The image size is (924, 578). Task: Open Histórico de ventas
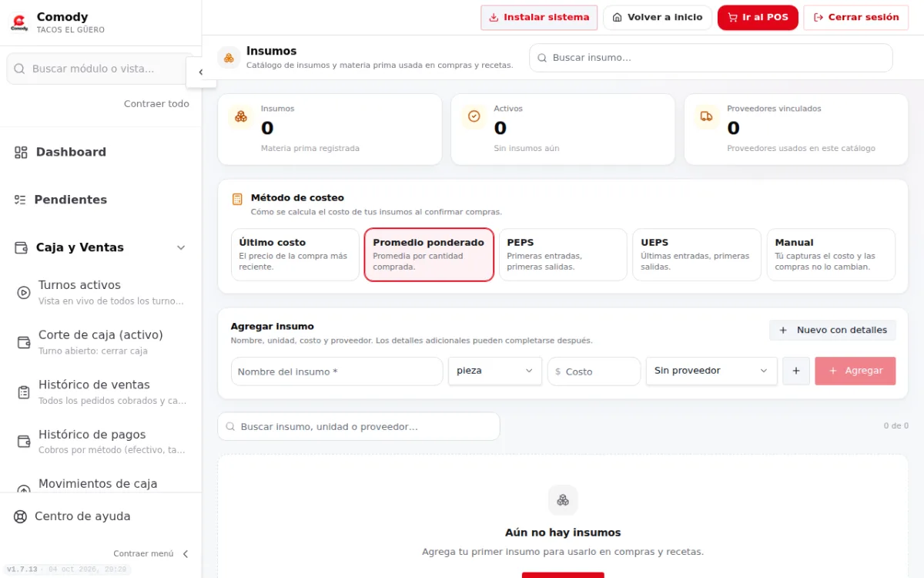(x=101, y=392)
